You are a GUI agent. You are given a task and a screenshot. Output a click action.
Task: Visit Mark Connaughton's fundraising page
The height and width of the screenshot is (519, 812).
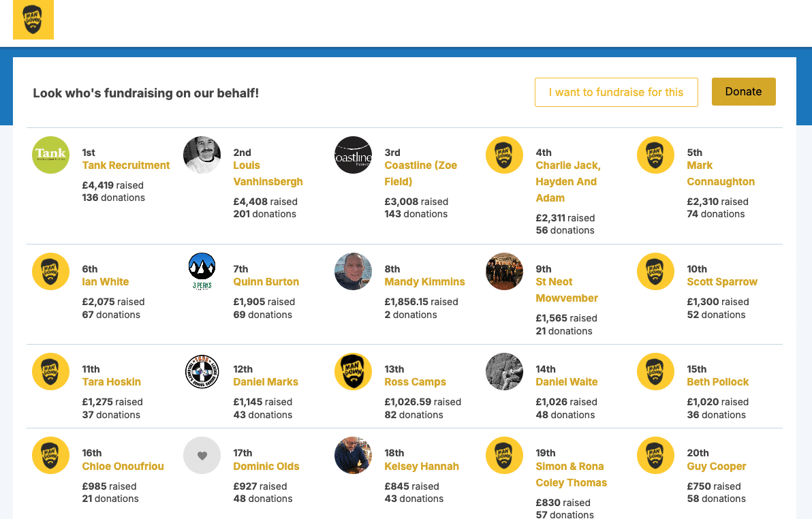[720, 174]
